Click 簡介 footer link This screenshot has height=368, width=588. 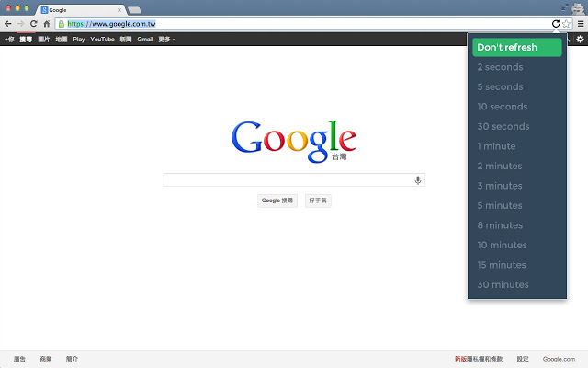(72, 359)
